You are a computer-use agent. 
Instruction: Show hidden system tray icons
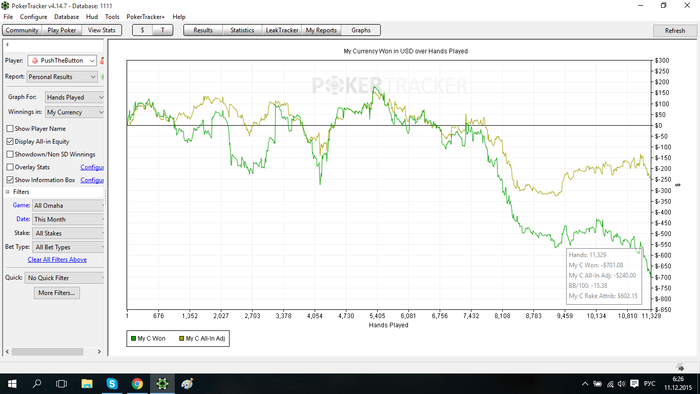585,384
